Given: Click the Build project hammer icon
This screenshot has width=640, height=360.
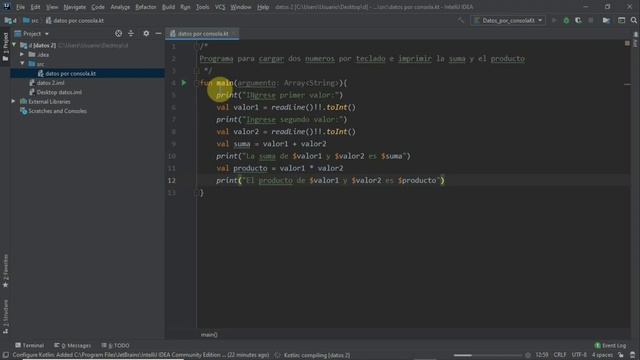Looking at the screenshot, I should [461, 20].
